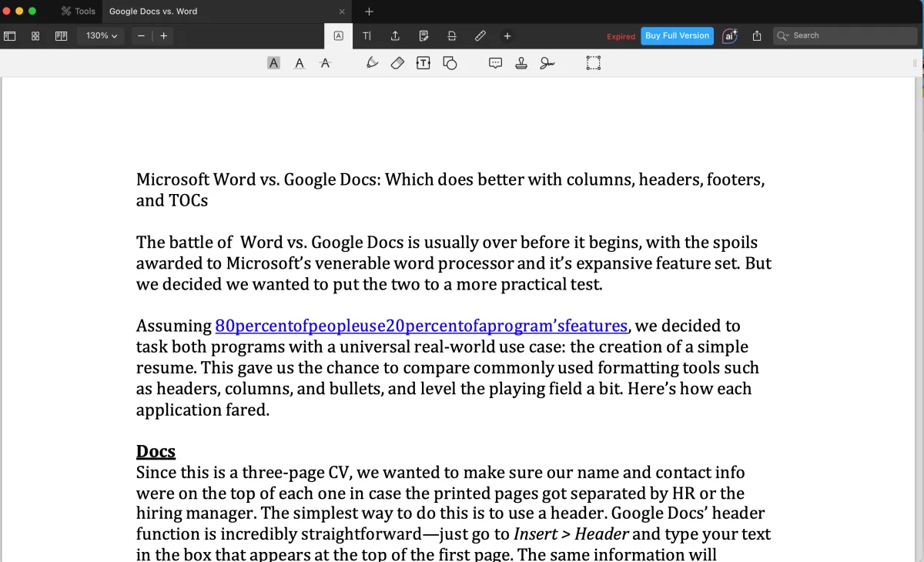Switch to thumbnail grid view
Image resolution: width=924 pixels, height=562 pixels.
pyautogui.click(x=35, y=36)
